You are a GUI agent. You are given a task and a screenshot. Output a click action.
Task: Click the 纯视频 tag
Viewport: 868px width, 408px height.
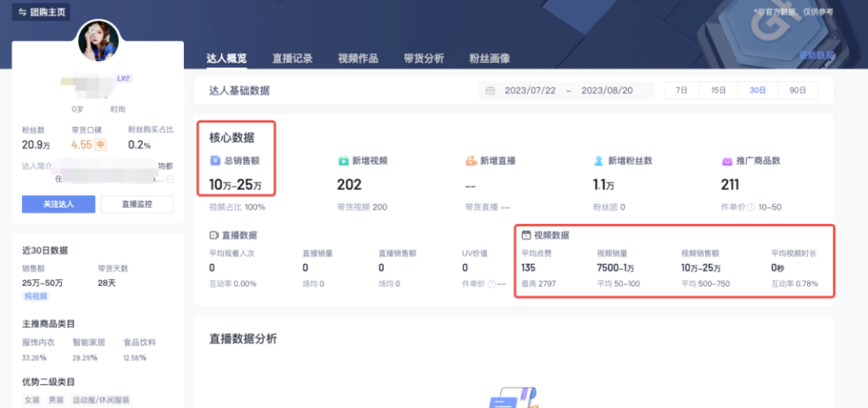[x=36, y=297]
